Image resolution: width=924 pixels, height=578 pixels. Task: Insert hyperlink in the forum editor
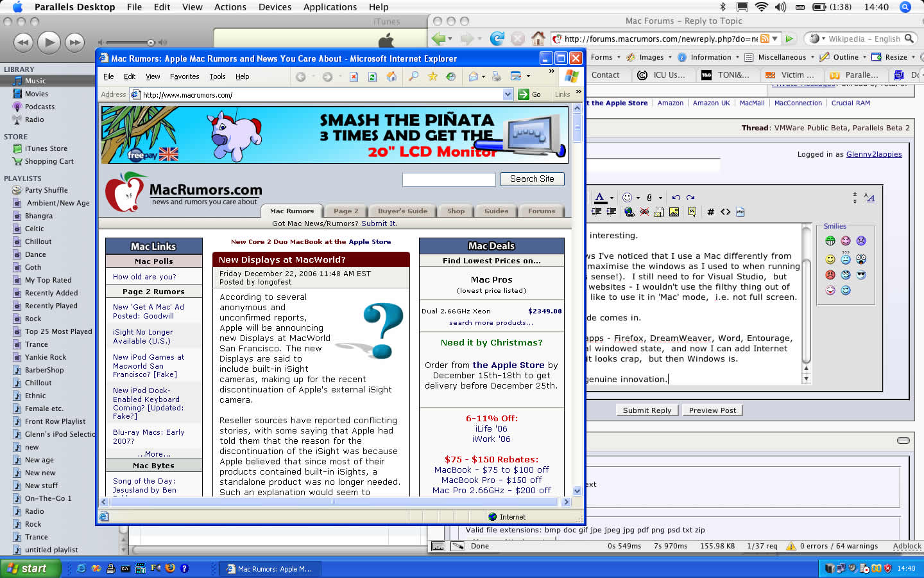click(x=629, y=211)
